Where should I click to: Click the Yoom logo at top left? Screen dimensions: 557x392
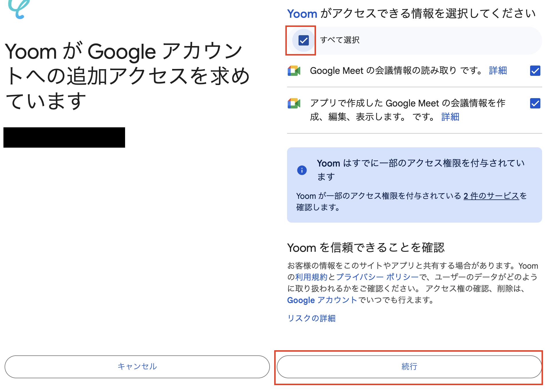click(x=19, y=9)
